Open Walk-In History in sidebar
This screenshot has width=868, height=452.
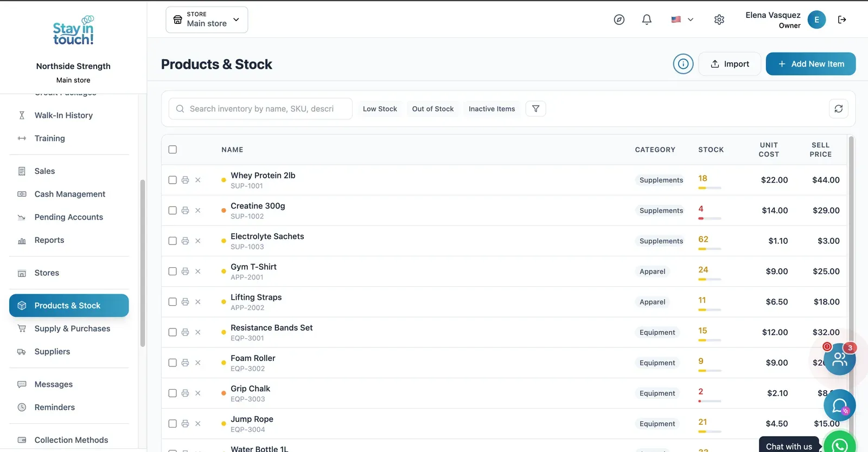click(x=69, y=115)
